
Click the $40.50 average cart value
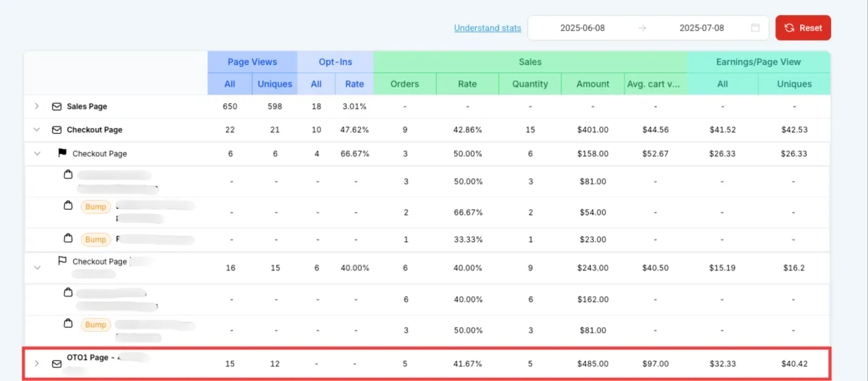655,267
